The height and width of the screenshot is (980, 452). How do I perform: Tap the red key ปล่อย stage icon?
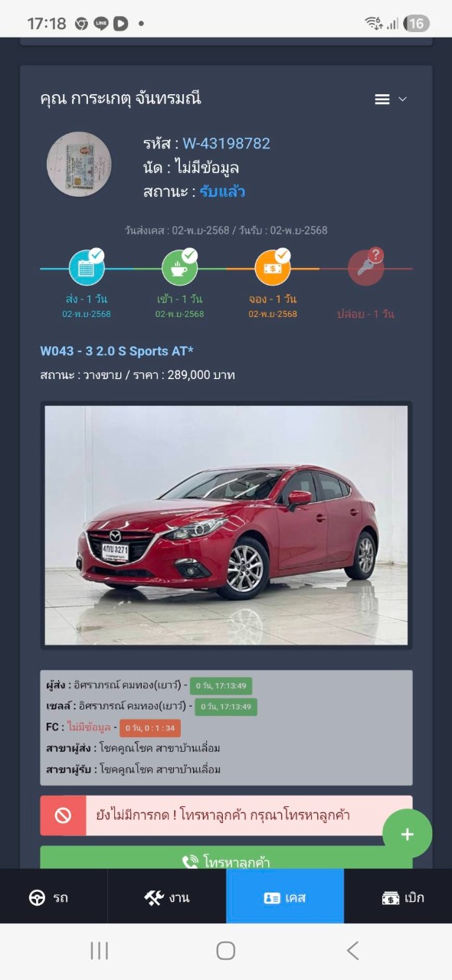point(365,268)
